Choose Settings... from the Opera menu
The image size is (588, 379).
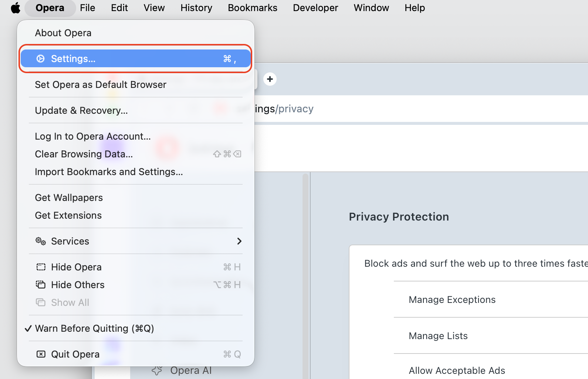(136, 59)
